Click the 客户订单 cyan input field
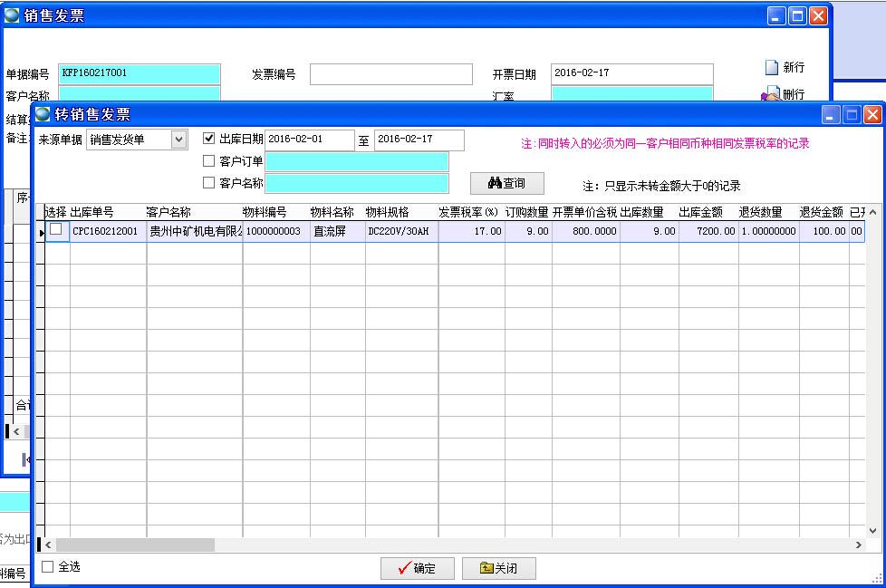Image resolution: width=886 pixels, height=588 pixels. (x=356, y=161)
